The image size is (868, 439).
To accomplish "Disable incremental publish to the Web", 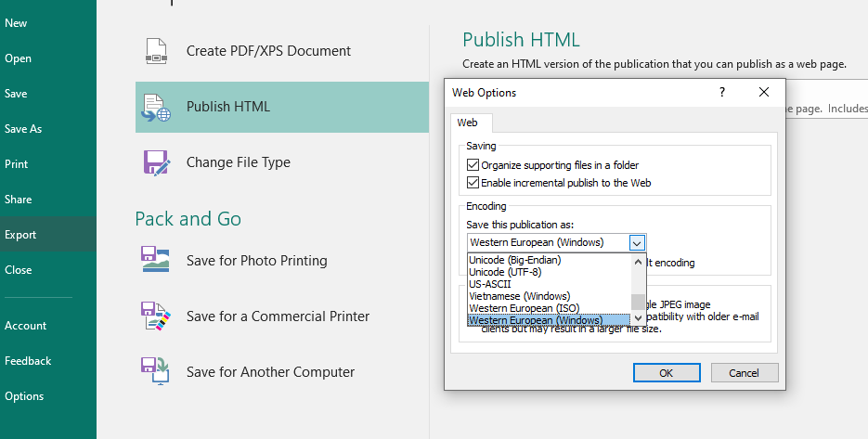I will tap(473, 183).
